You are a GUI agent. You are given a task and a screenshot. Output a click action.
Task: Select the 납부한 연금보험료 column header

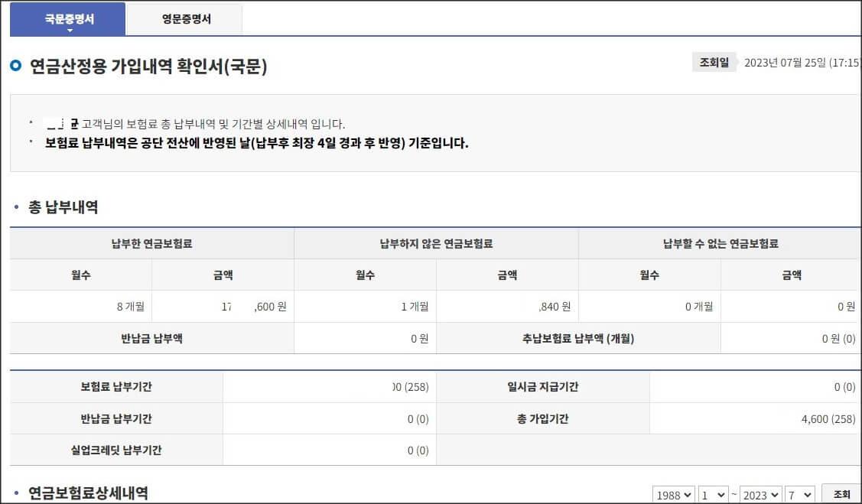151,242
